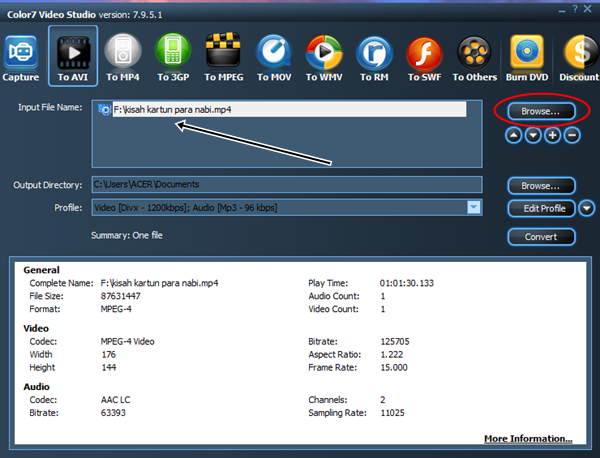Click the Output Directory path field
Image resolution: width=600 pixels, height=458 pixels.
tap(287, 184)
